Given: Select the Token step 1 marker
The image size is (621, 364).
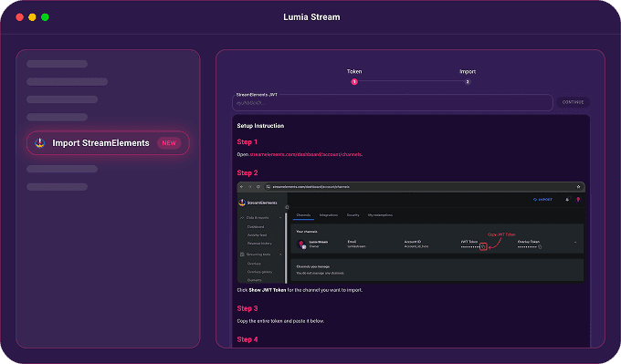Looking at the screenshot, I should click(x=354, y=82).
